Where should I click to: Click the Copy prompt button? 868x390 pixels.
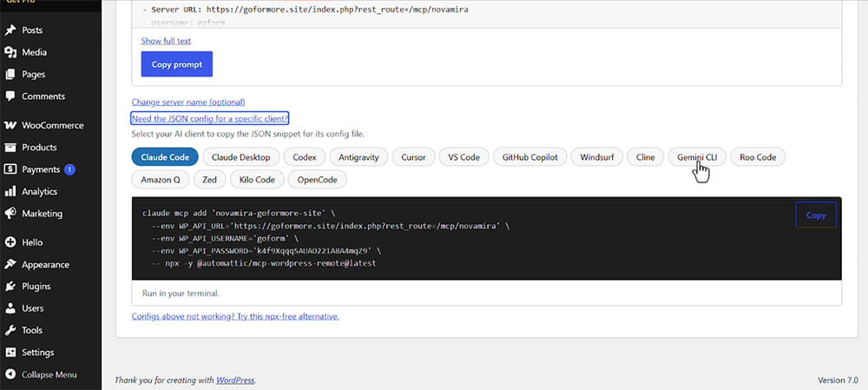click(177, 64)
